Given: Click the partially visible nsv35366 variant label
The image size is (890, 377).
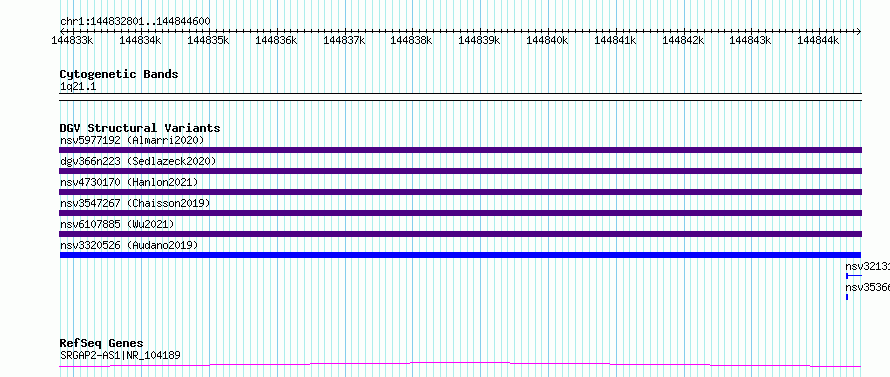Looking at the screenshot, I should (867, 287).
